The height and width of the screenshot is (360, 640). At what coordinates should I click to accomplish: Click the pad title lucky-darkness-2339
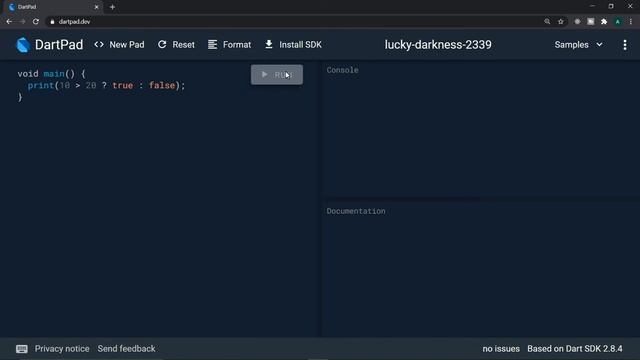tap(438, 45)
